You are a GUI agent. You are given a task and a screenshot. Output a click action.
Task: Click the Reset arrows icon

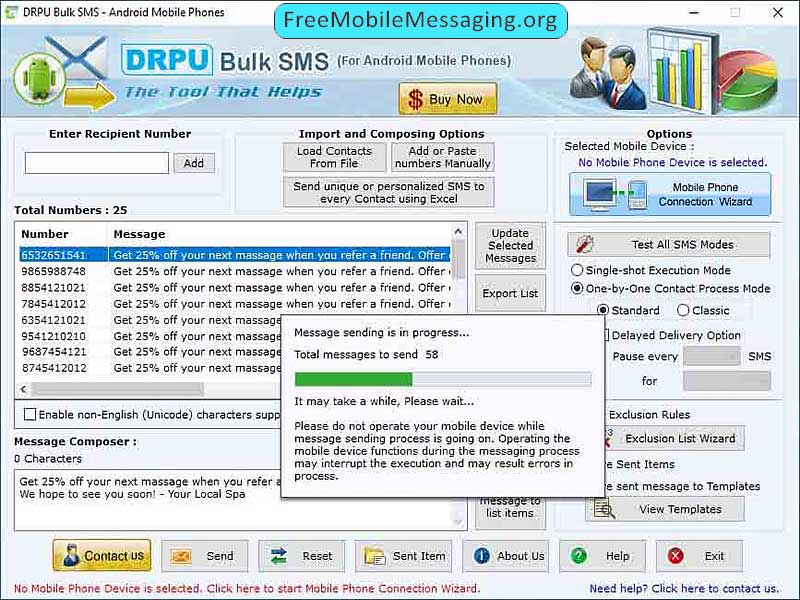click(279, 556)
